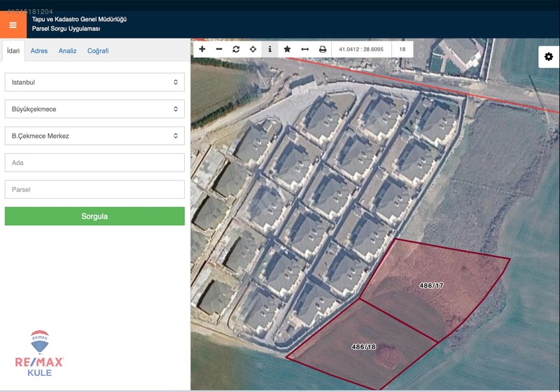This screenshot has width=560, height=392.
Task: Click the RE/MAX Kule logo
Action: [39, 353]
